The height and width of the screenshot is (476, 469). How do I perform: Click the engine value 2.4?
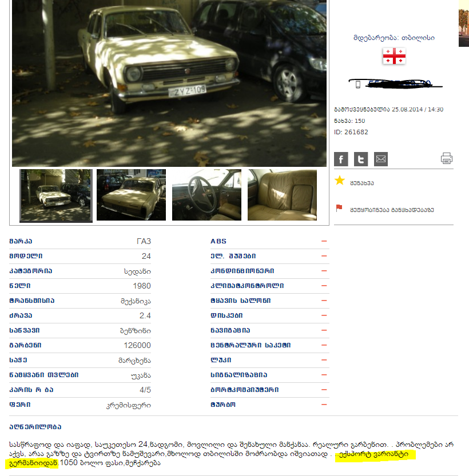(x=145, y=315)
